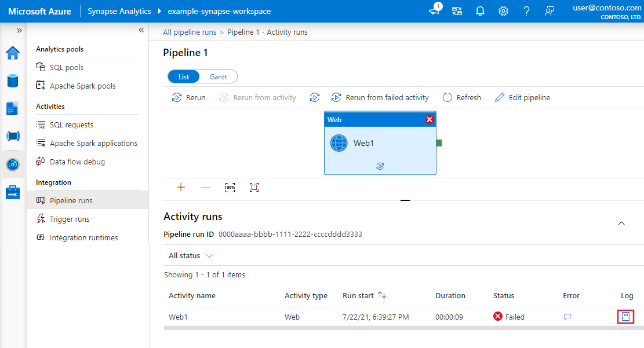Reset the canvas zoom to 100%
Viewport: 644px width, 348px height.
(x=230, y=187)
